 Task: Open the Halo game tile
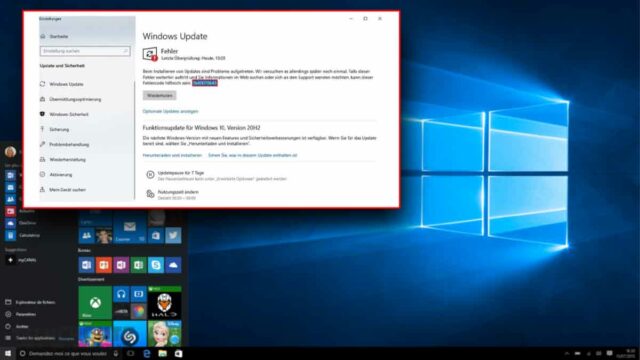[x=164, y=302]
